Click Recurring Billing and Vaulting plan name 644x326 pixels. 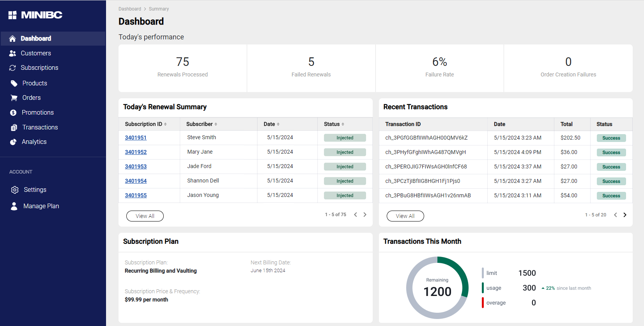click(x=161, y=271)
